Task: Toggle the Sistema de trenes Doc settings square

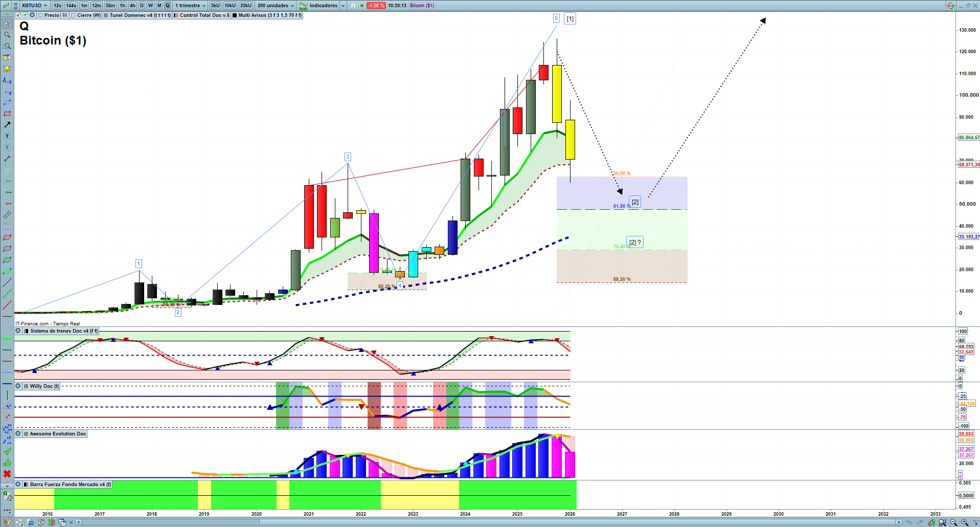Action: point(26,331)
